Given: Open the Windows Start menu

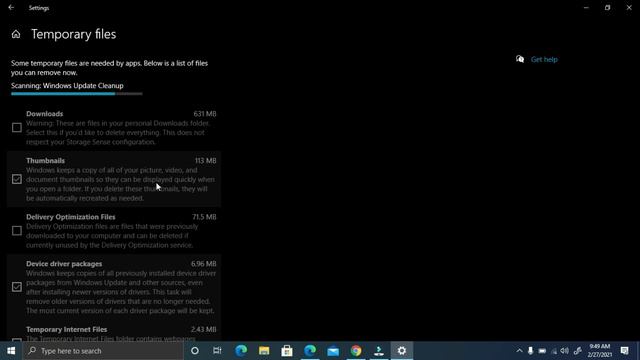Looking at the screenshot, I should click(11, 351).
